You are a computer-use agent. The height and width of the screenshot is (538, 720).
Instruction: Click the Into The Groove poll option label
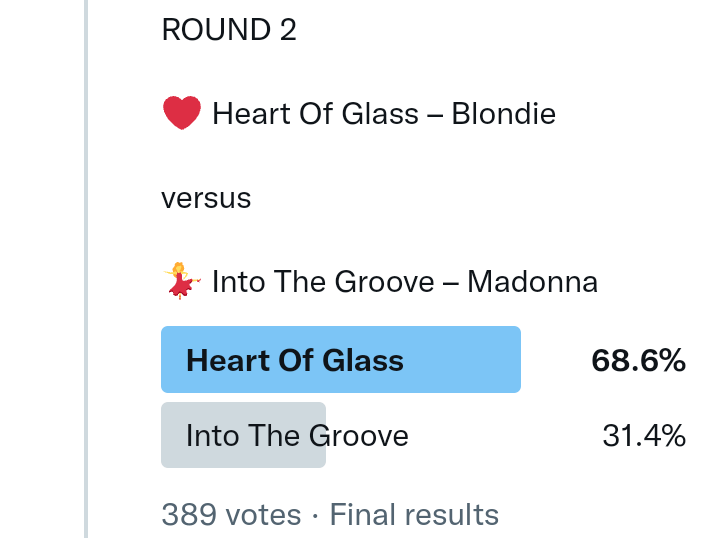297,436
